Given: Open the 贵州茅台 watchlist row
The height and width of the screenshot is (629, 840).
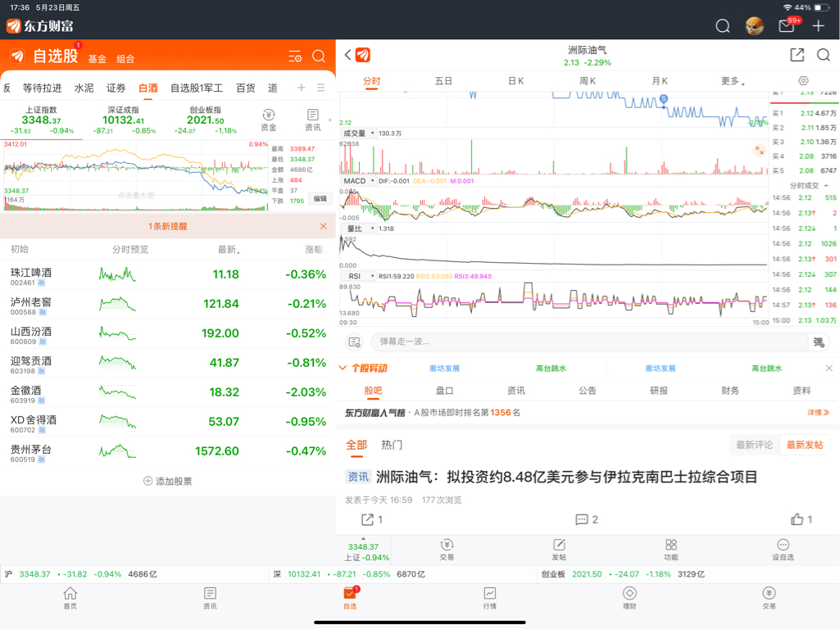Looking at the screenshot, I should 168,451.
